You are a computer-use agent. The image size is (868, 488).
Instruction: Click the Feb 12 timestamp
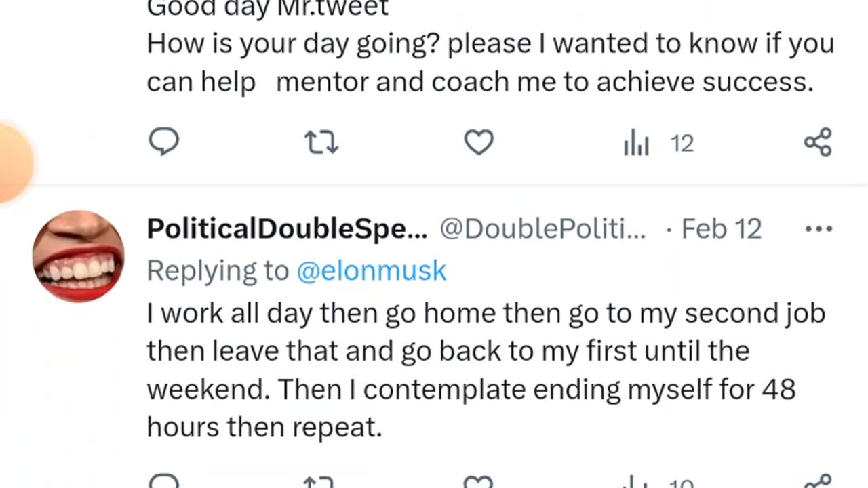coord(722,229)
